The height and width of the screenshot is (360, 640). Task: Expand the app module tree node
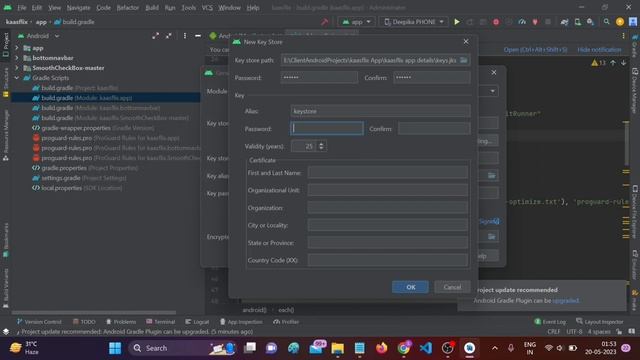17,48
